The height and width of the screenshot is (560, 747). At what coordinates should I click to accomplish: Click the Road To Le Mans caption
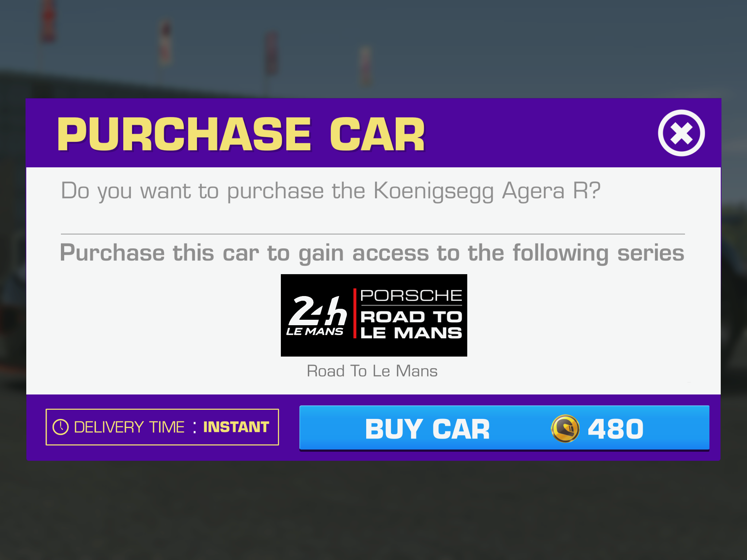point(372,371)
